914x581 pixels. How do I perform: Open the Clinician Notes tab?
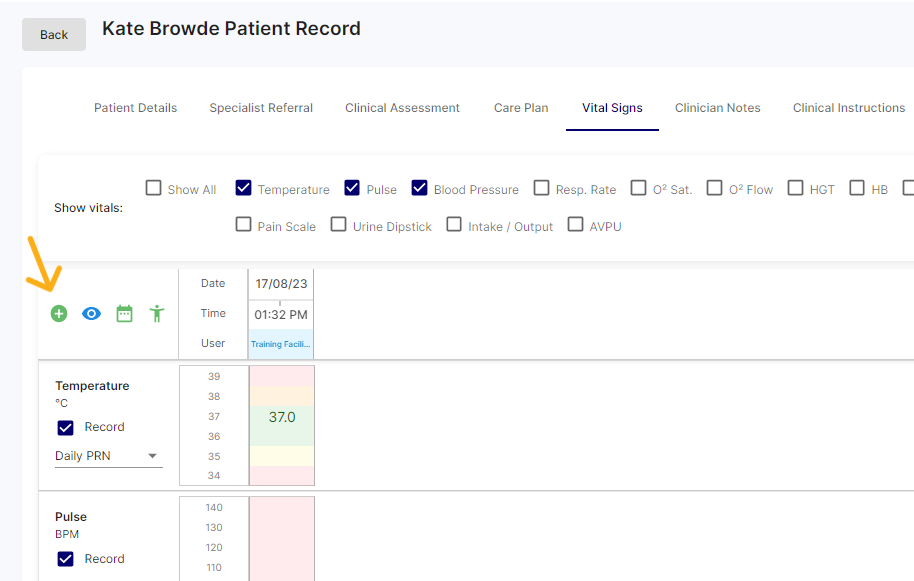717,108
